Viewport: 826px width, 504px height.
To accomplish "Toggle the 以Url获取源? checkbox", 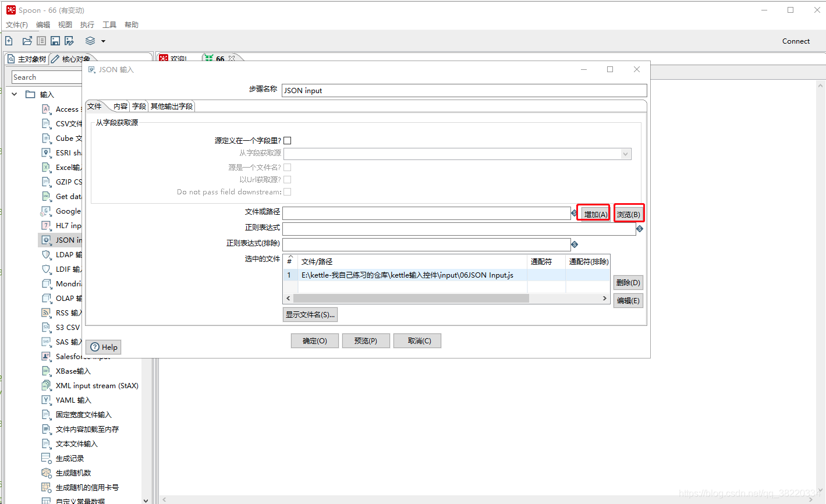I will click(287, 179).
